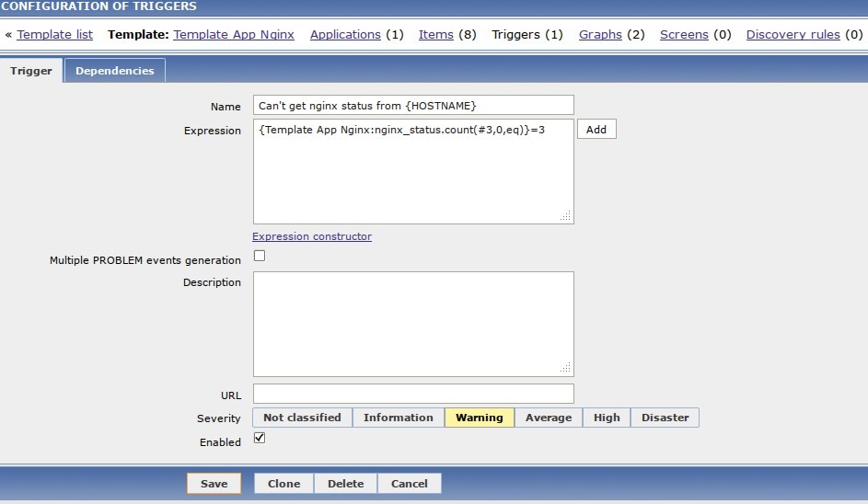Set severity to Average
868x504 pixels.
coord(549,418)
